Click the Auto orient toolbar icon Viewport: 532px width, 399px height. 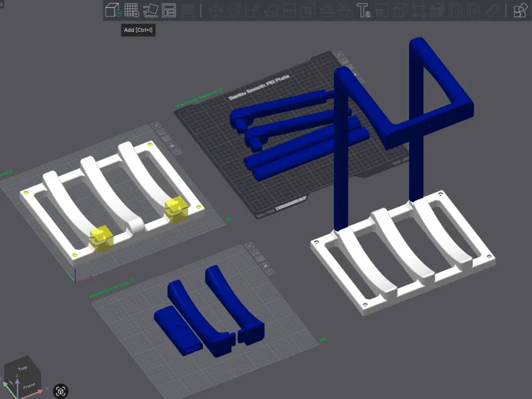click(150, 10)
